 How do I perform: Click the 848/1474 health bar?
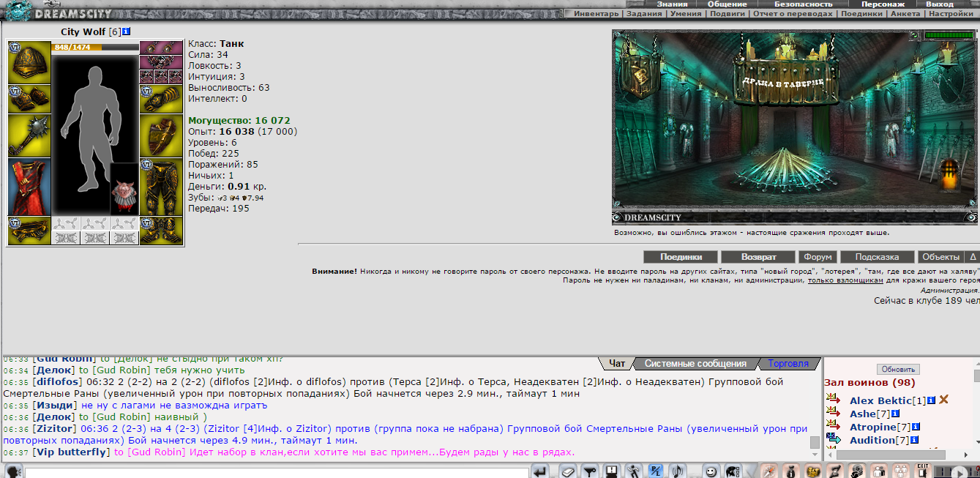pyautogui.click(x=95, y=48)
